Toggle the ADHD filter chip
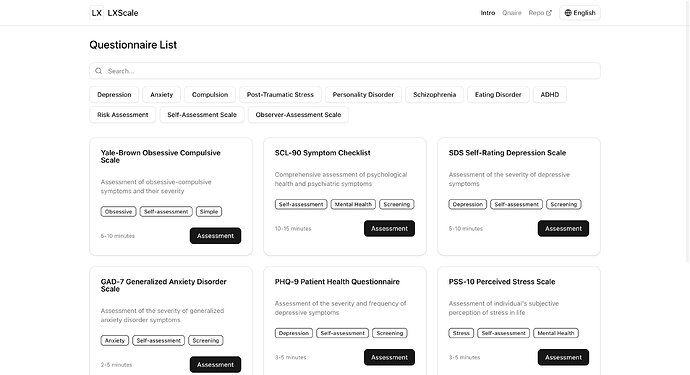This screenshot has width=690, height=375. 550,95
